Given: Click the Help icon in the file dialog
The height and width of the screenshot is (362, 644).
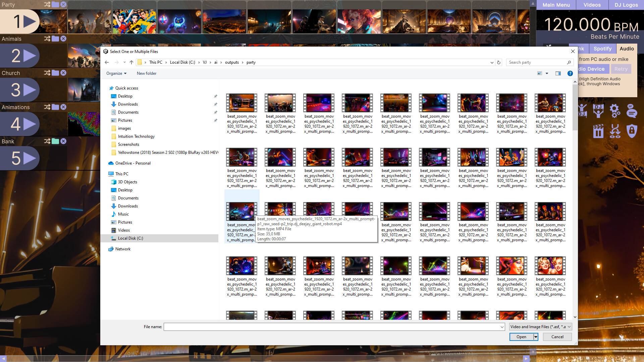Looking at the screenshot, I should 570,73.
